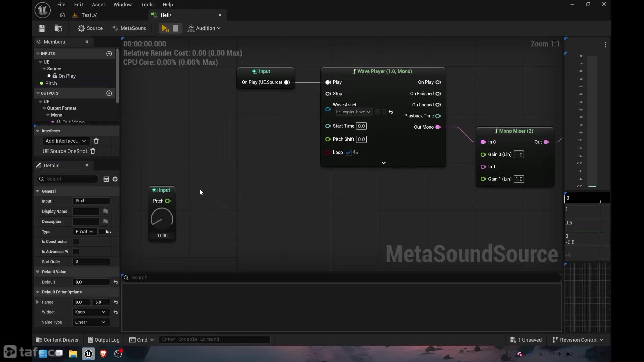Open the Add Interface dropdown
The height and width of the screenshot is (362, 644).
click(x=66, y=141)
